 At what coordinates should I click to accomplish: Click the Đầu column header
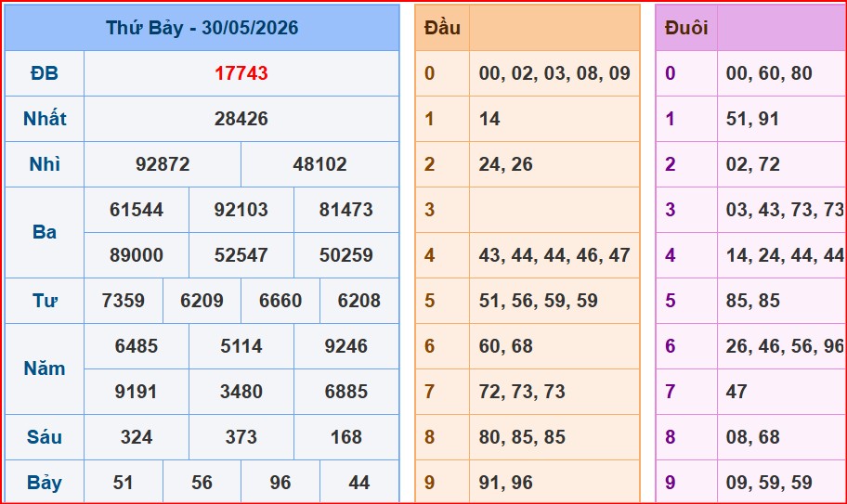442,28
